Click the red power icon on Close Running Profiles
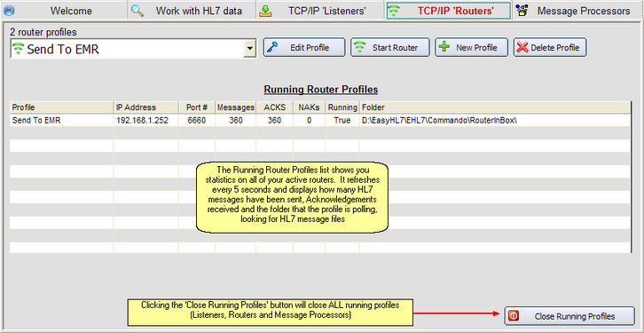Screen dimensions: 644x333 point(514,316)
